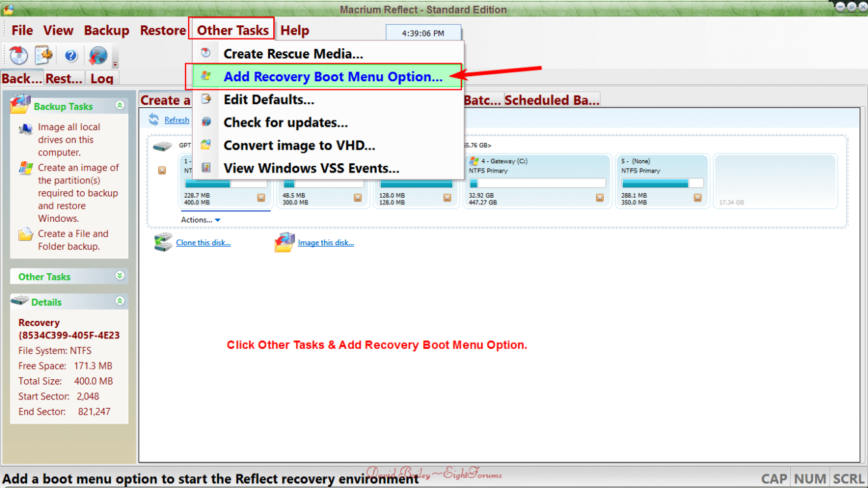
Task: Open the File menu
Action: (x=22, y=31)
